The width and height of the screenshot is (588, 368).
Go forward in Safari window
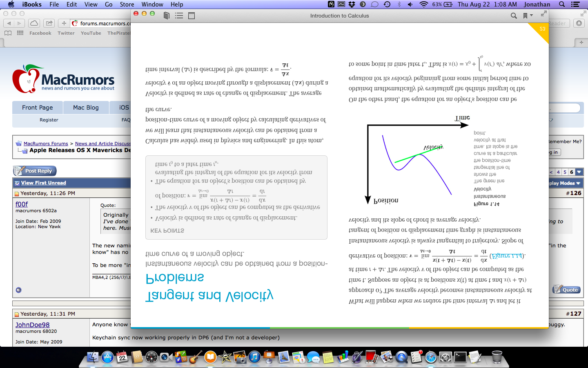click(19, 23)
